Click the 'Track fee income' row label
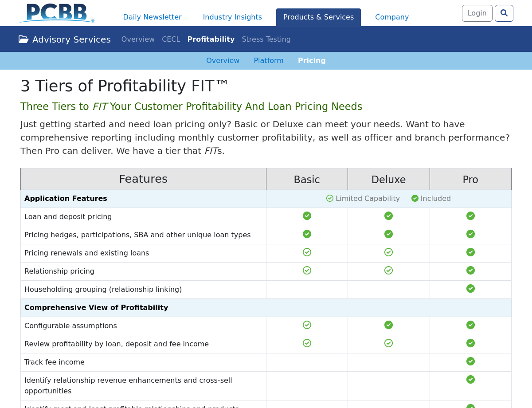The height and width of the screenshot is (408, 532). (x=55, y=362)
